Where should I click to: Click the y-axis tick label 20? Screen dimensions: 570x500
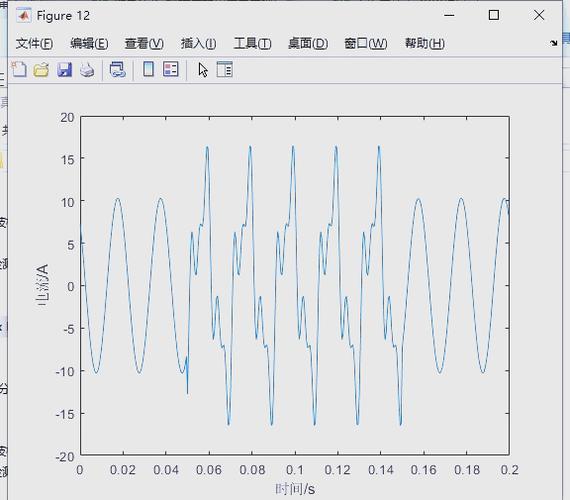(x=67, y=117)
